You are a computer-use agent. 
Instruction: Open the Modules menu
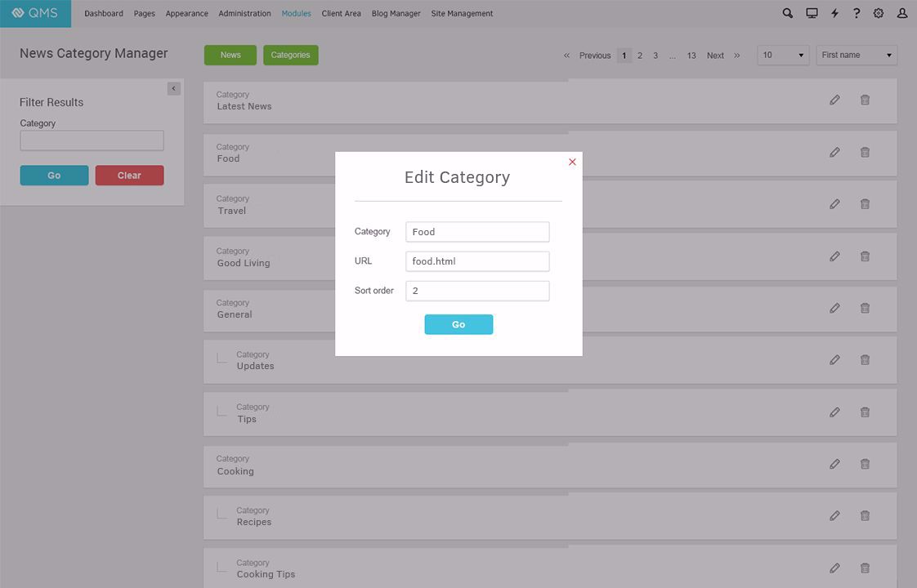(x=296, y=14)
